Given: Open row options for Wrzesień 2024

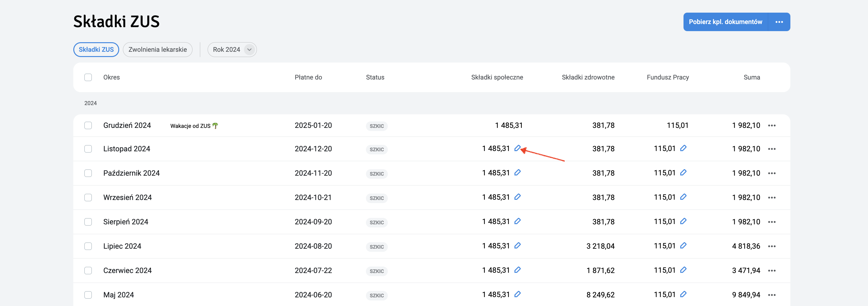Looking at the screenshot, I should (x=772, y=198).
